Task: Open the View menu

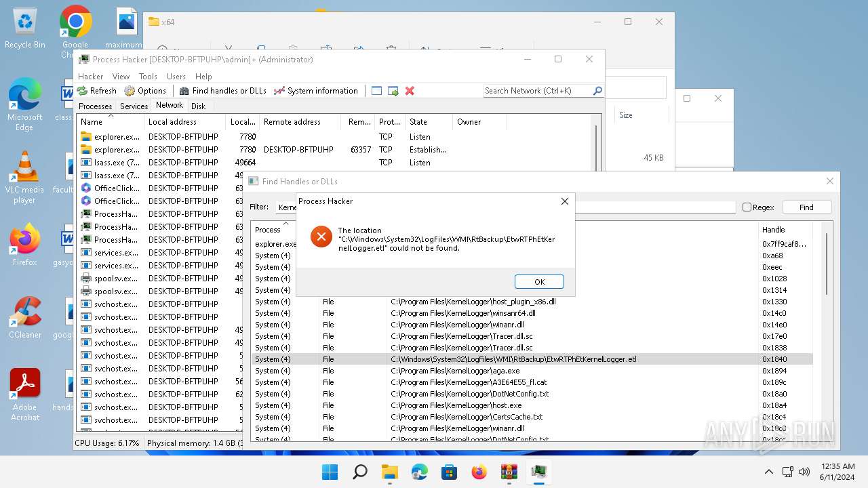Action: click(121, 76)
